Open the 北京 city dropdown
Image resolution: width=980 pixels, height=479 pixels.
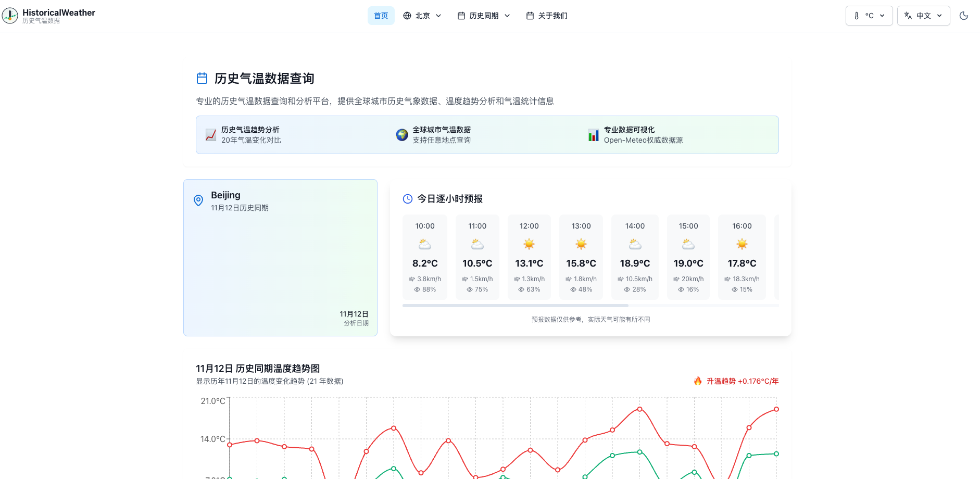423,15
